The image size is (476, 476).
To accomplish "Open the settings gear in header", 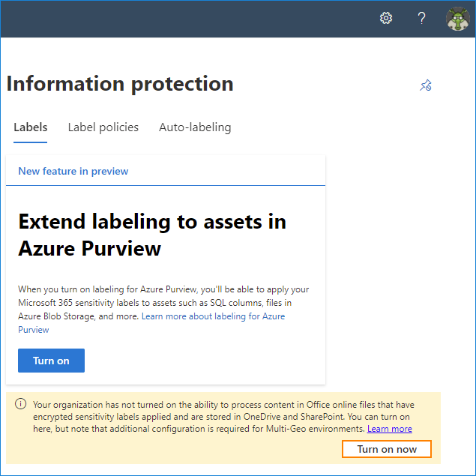I will click(x=386, y=18).
